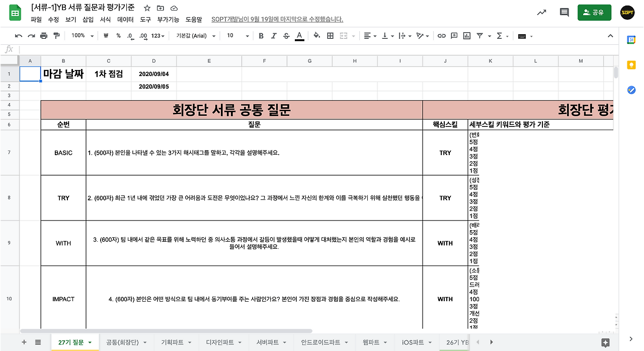Open the fill color picker
644x351 pixels.
pos(316,36)
